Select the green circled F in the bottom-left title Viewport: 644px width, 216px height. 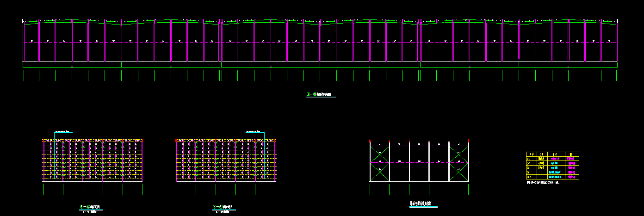[81, 207]
